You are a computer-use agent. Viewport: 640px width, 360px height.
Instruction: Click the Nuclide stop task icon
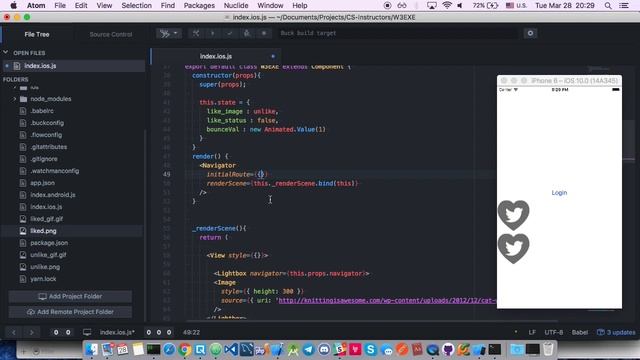click(264, 33)
